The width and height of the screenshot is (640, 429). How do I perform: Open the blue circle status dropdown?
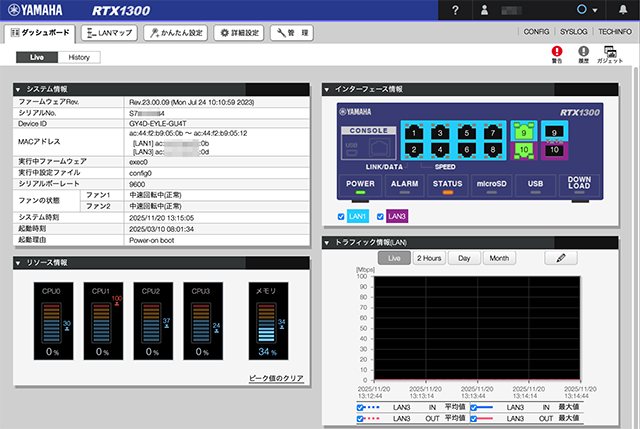(x=587, y=10)
